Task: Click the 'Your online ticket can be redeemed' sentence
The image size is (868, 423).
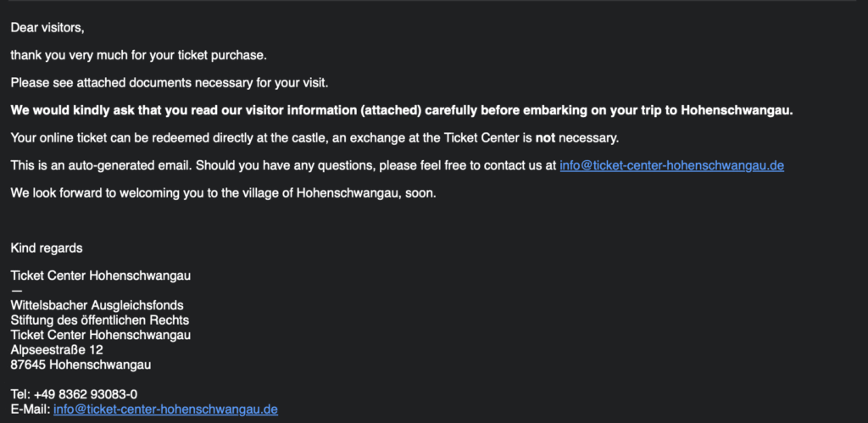Action: click(314, 138)
